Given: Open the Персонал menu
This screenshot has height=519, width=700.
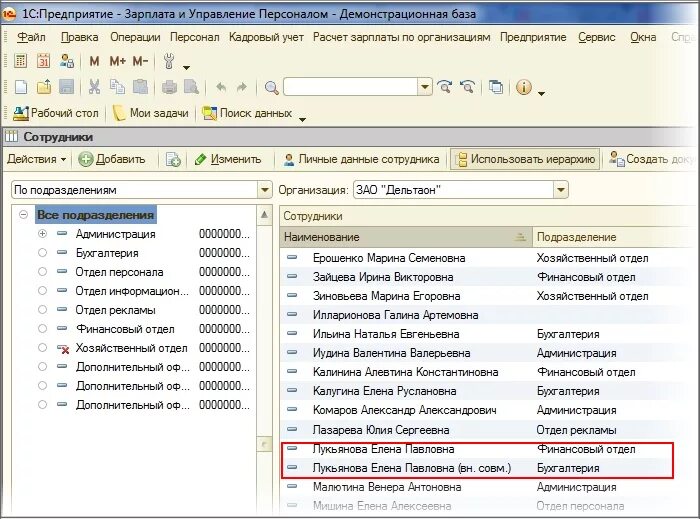Looking at the screenshot, I should point(195,37).
